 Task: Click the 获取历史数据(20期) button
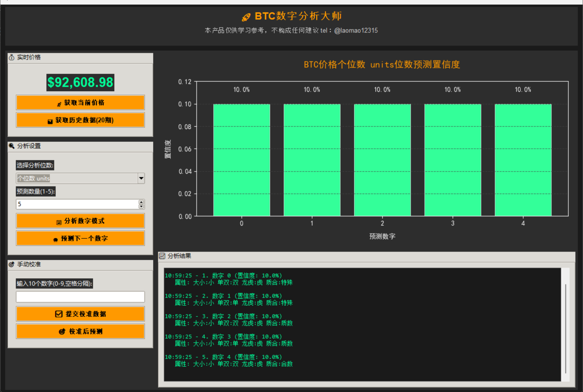point(80,120)
